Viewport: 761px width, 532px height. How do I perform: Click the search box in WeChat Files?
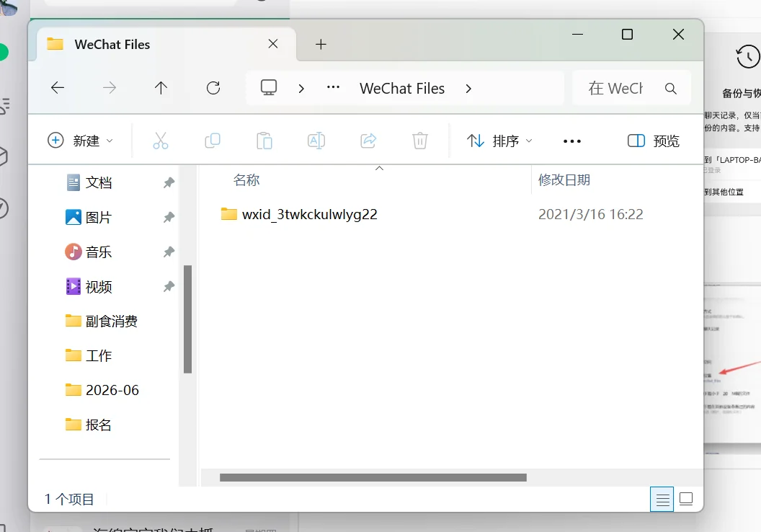point(631,89)
